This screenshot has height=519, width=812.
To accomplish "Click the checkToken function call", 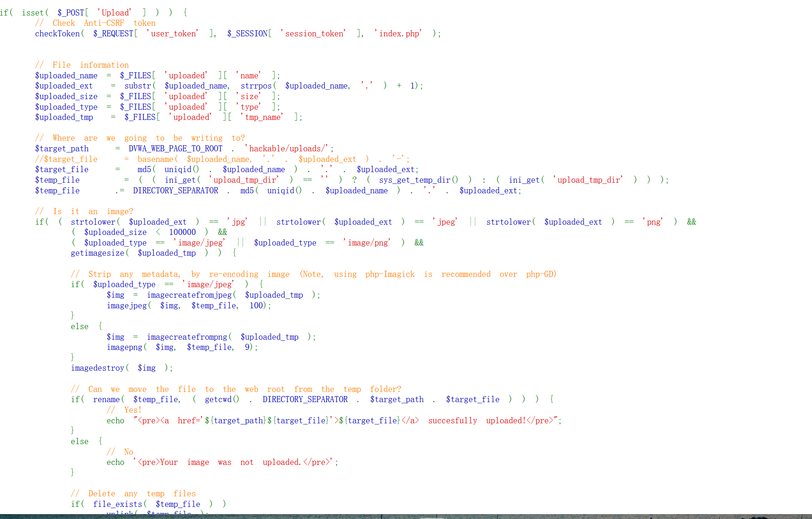I will point(57,34).
